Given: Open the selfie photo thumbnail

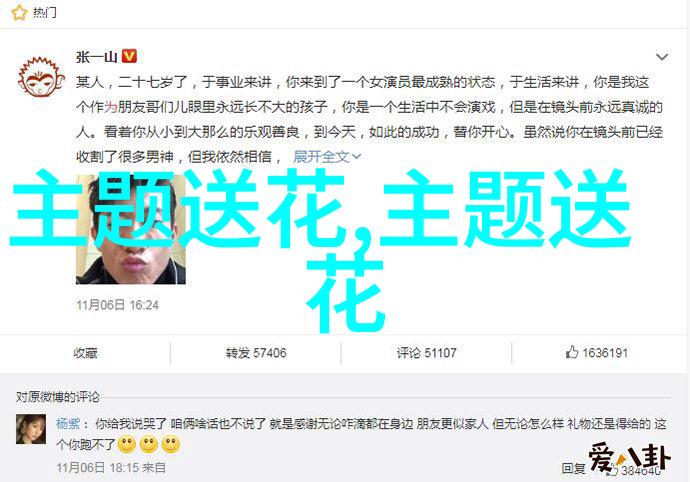Looking at the screenshot, I should [x=131, y=229].
